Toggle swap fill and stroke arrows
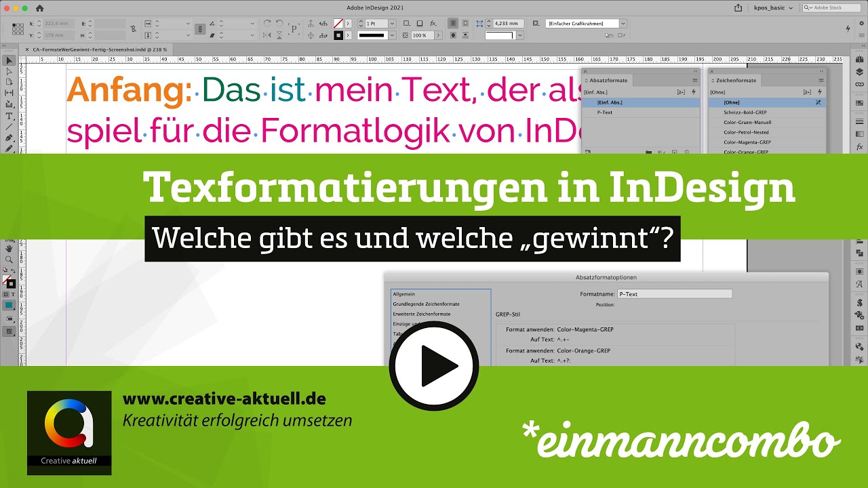 pyautogui.click(x=13, y=271)
